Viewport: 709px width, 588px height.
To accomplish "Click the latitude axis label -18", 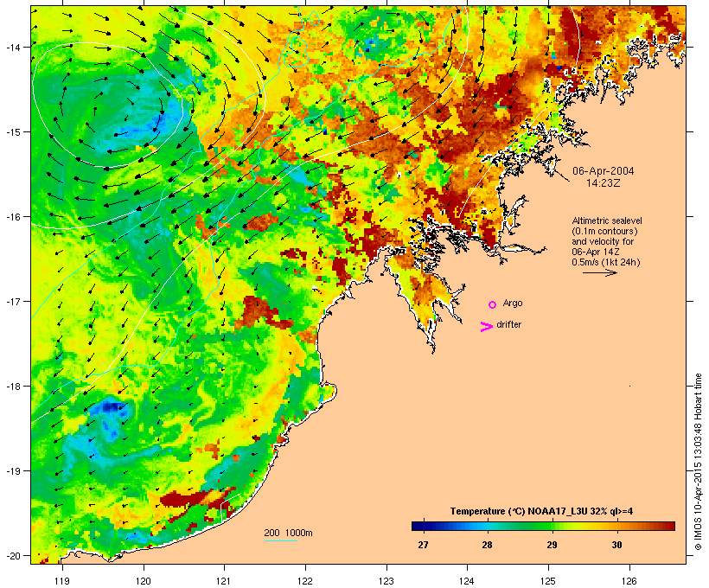I will (12, 387).
